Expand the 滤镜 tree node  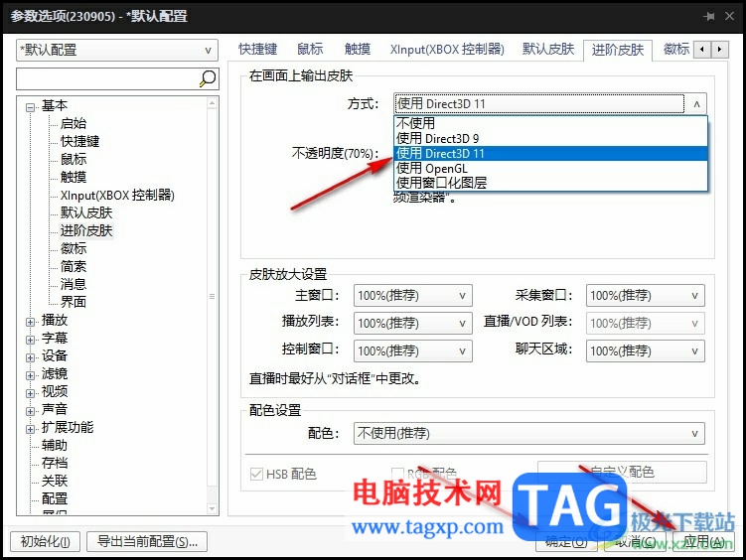point(31,375)
